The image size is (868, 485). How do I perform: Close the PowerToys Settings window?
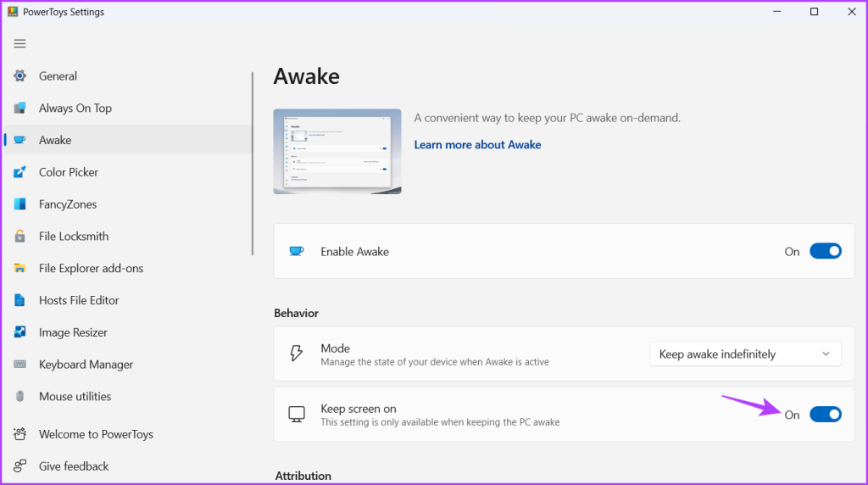point(851,12)
